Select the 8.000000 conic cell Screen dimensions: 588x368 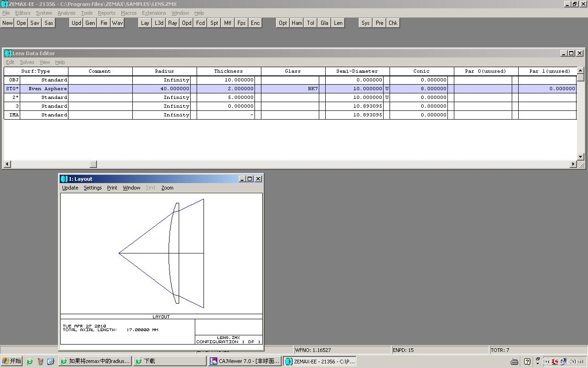click(418, 89)
